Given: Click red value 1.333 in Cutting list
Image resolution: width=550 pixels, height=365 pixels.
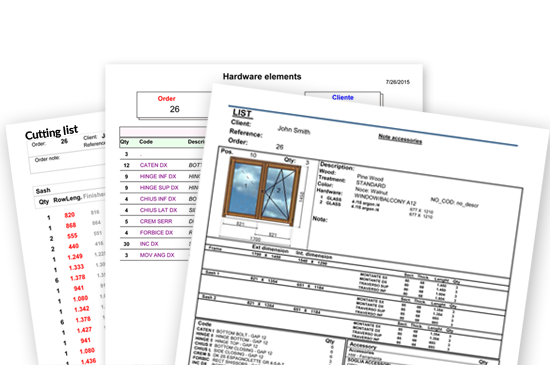Looking at the screenshot, I should 76,267.
